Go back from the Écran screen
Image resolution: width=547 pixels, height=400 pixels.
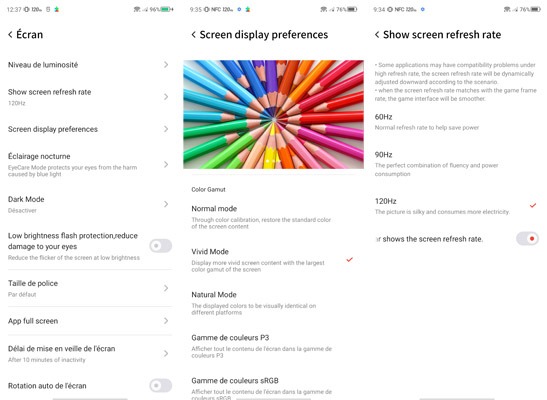tap(10, 35)
